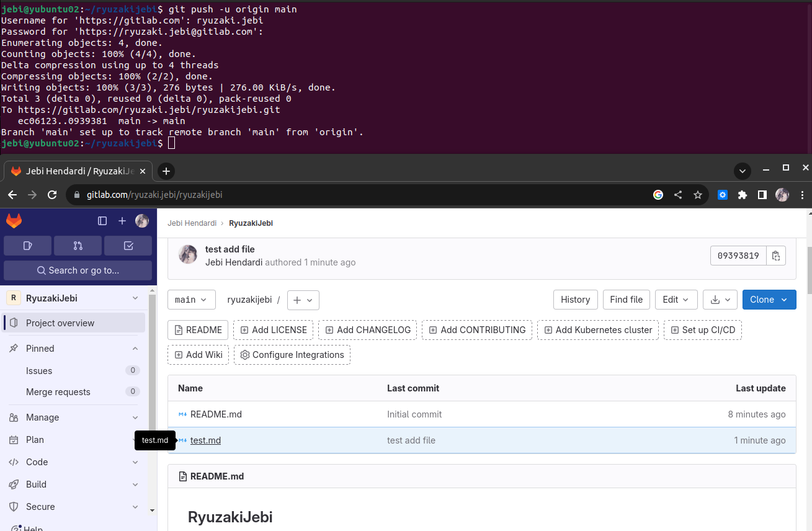This screenshot has width=812, height=531.
Task: Click the Google icon in address bar
Action: tap(658, 195)
